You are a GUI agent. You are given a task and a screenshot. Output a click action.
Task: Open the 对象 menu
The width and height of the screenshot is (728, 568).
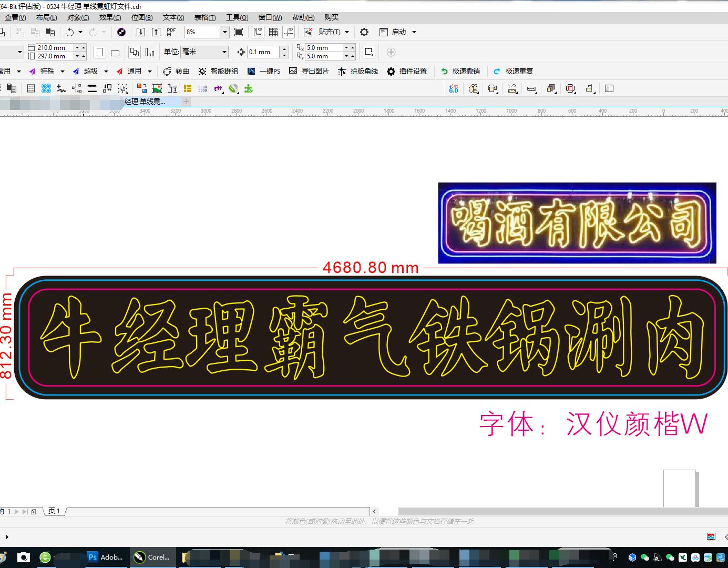tap(78, 17)
